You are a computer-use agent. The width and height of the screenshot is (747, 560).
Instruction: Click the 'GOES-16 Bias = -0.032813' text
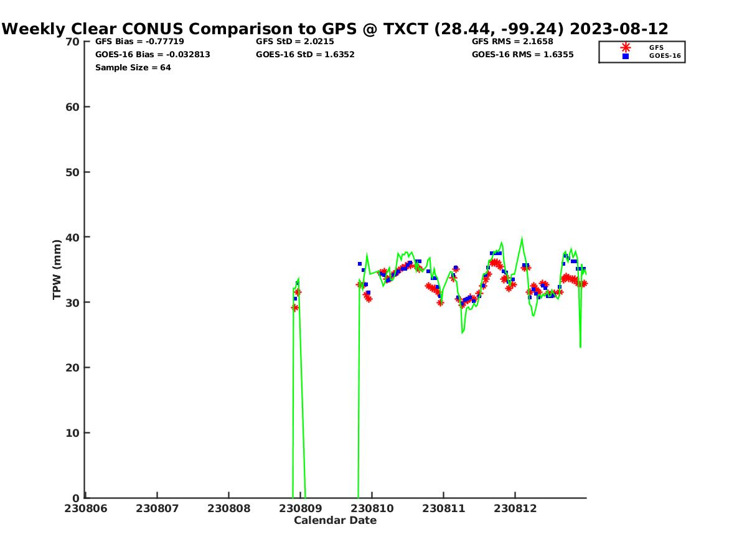coord(153,55)
